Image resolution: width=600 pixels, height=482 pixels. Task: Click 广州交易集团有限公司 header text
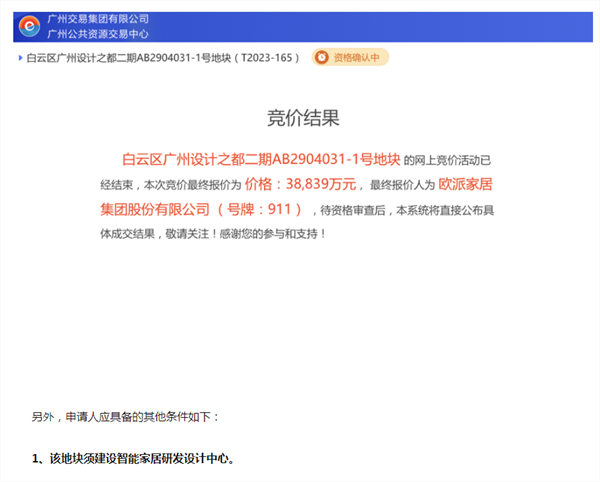(98, 19)
